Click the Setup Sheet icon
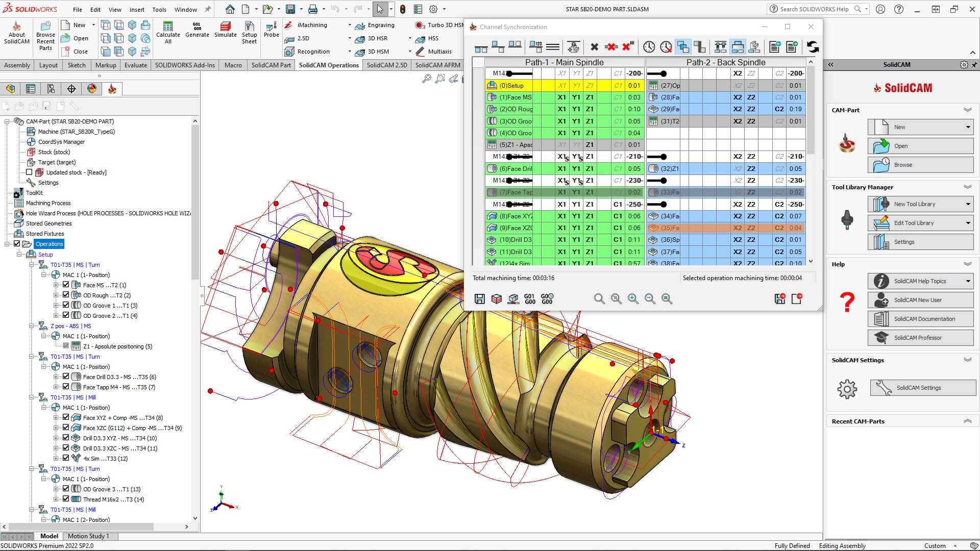 tap(249, 32)
